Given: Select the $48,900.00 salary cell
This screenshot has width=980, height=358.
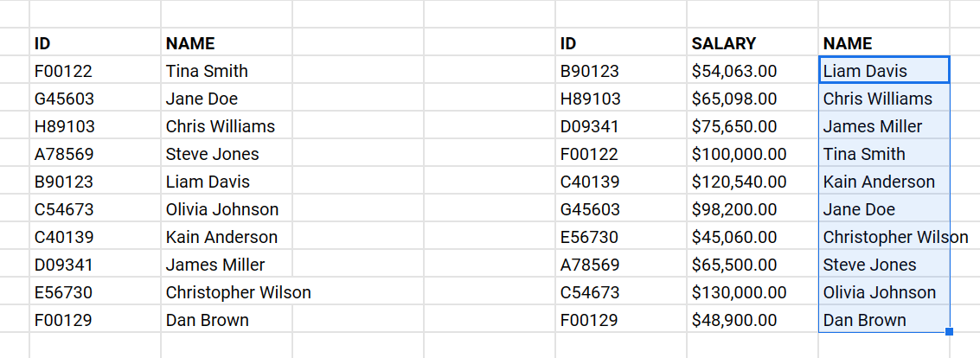Looking at the screenshot, I should [x=734, y=320].
